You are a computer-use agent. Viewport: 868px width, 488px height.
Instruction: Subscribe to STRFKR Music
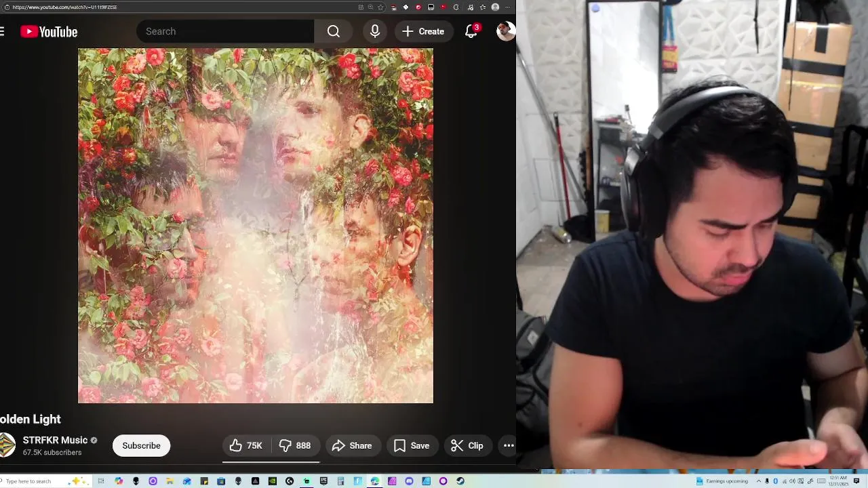[x=141, y=445]
